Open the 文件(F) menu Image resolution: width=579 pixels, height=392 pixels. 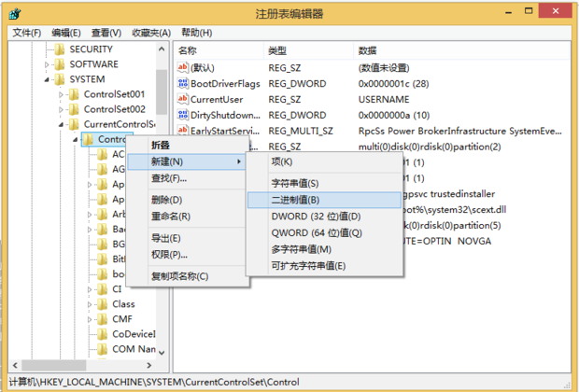(x=26, y=33)
